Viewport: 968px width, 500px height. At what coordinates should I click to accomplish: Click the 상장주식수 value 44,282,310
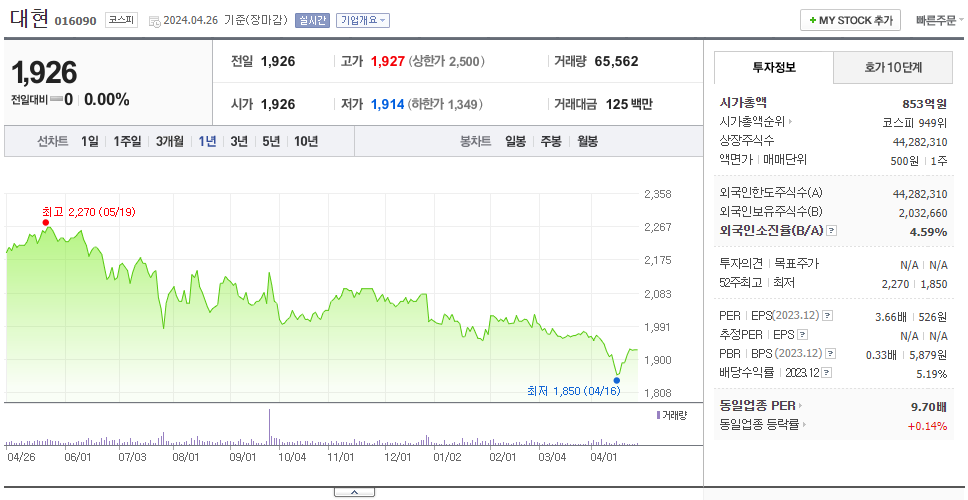(920, 142)
